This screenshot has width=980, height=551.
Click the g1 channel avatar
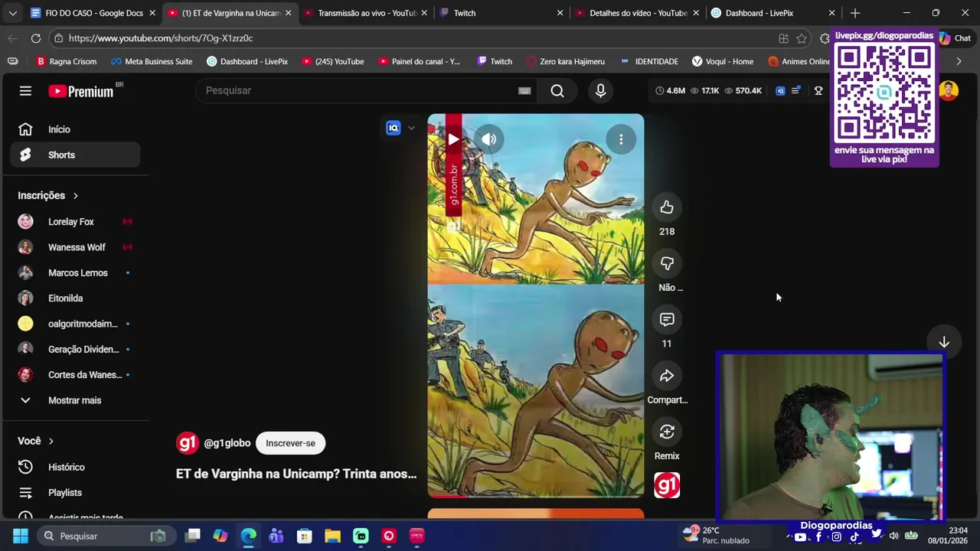pyautogui.click(x=187, y=443)
